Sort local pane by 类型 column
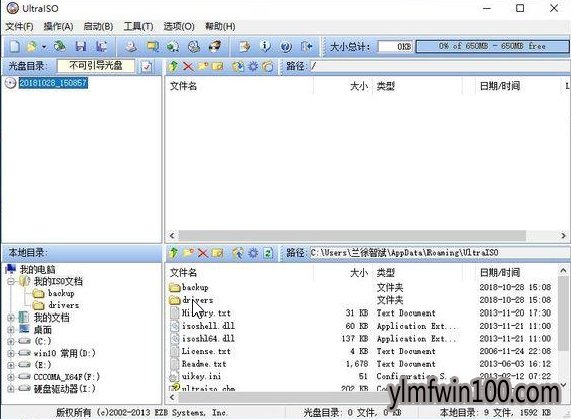571x419 pixels. click(386, 273)
